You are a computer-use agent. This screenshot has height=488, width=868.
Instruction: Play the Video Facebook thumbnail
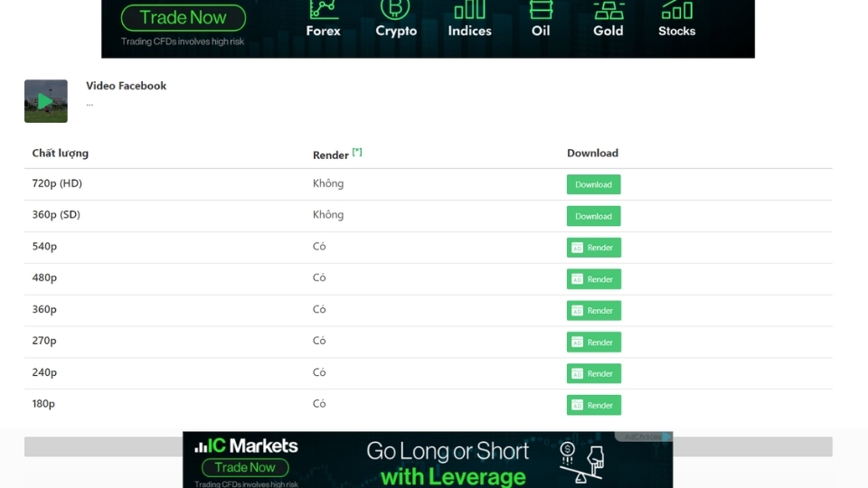[46, 101]
